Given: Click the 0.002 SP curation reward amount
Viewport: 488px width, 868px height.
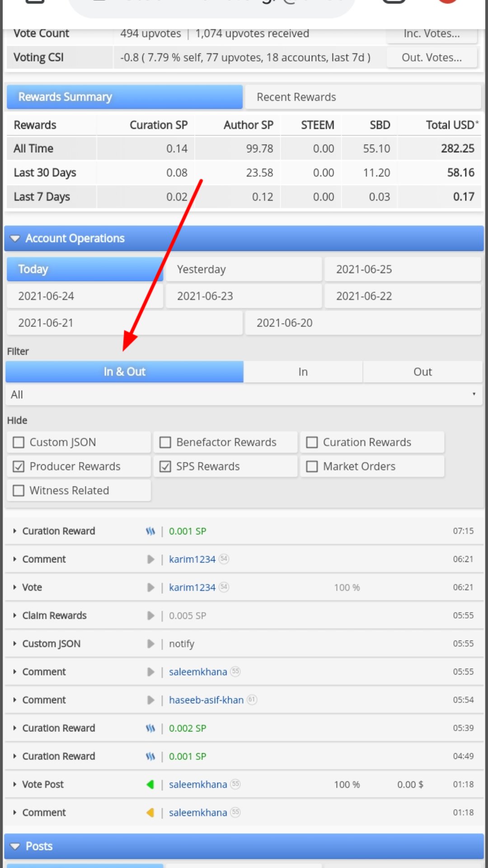Looking at the screenshot, I should tap(188, 728).
